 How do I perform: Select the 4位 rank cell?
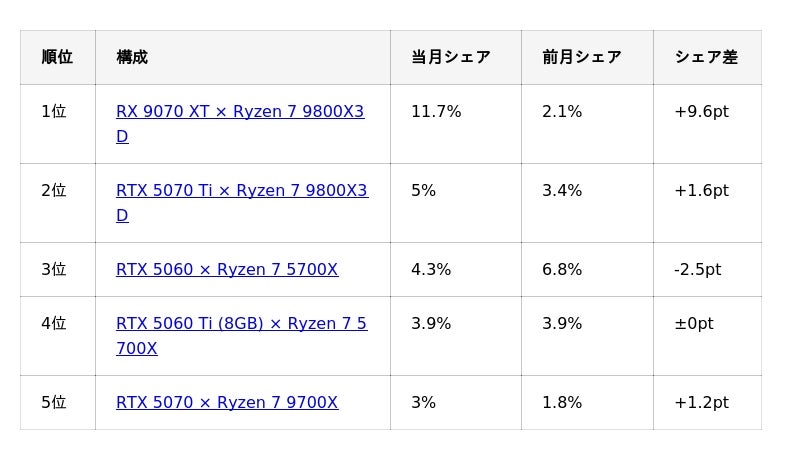pyautogui.click(x=54, y=324)
